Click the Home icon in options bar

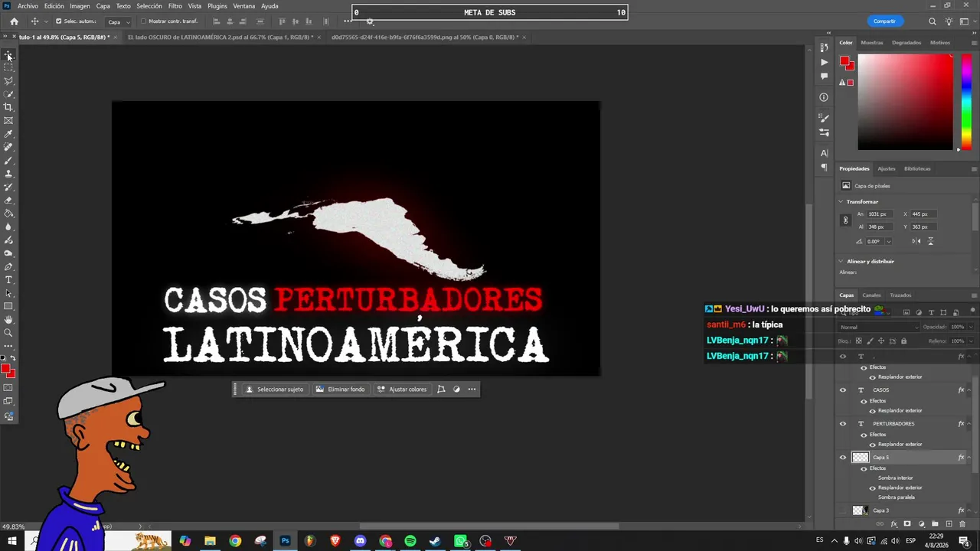click(14, 21)
